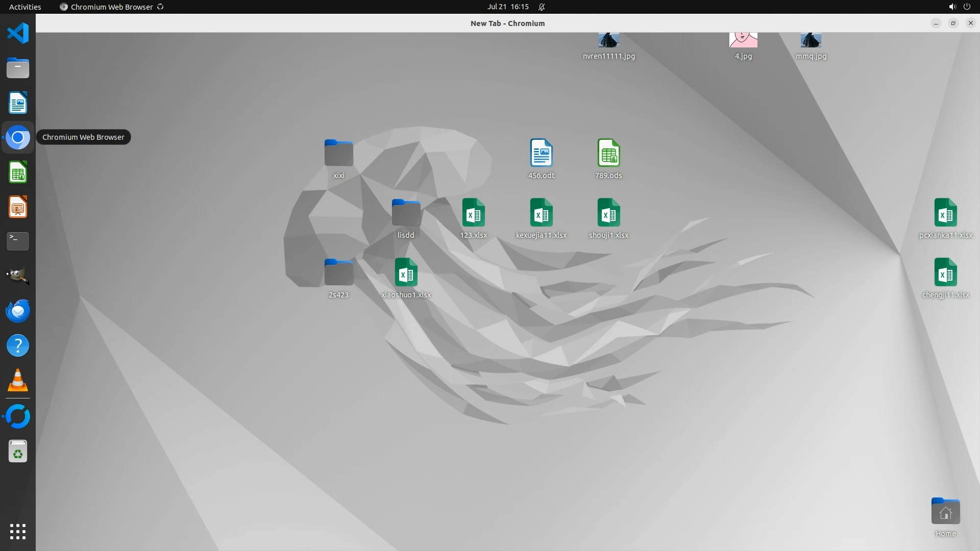980x551 pixels.
Task: Open the Trash in the dock
Action: pyautogui.click(x=18, y=452)
